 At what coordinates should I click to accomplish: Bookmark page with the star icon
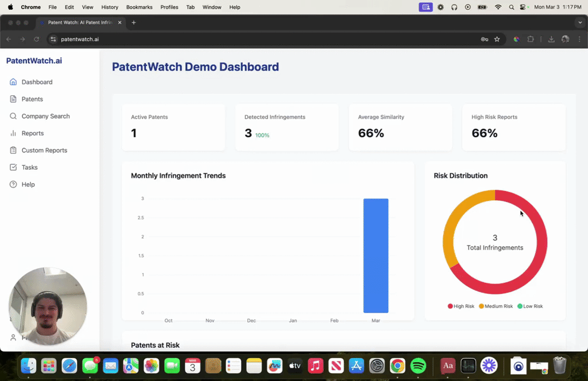(497, 39)
